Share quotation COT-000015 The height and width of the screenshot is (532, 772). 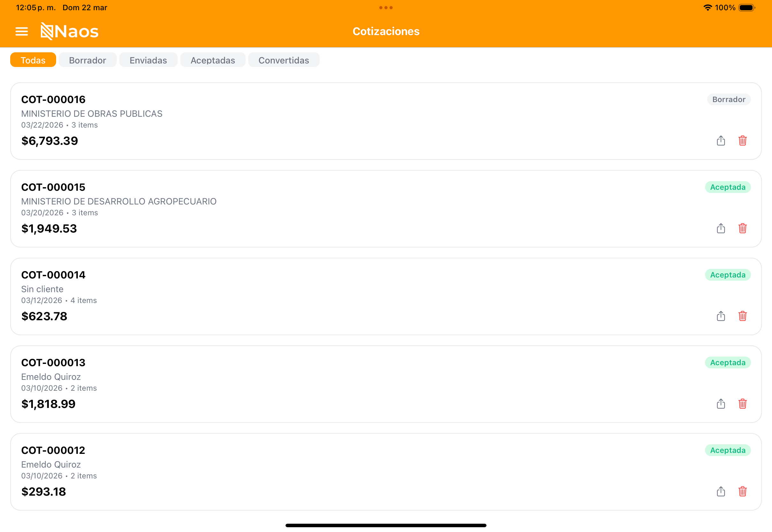pyautogui.click(x=721, y=228)
